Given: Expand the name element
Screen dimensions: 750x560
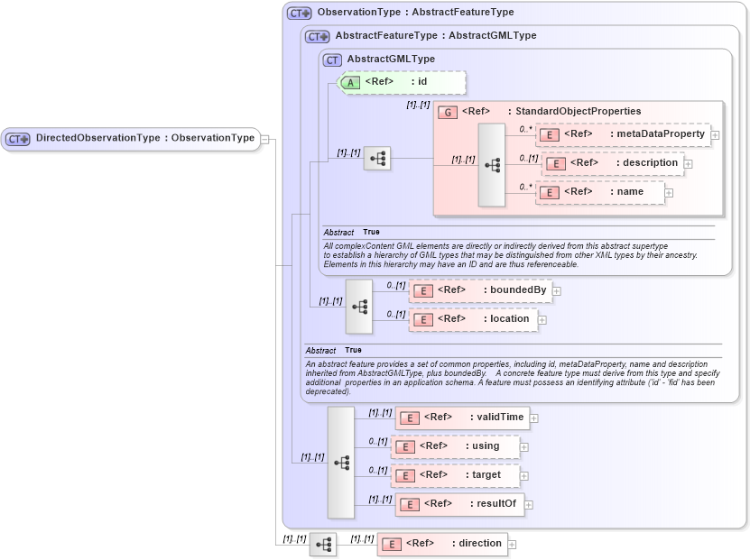Looking at the screenshot, I should [668, 192].
